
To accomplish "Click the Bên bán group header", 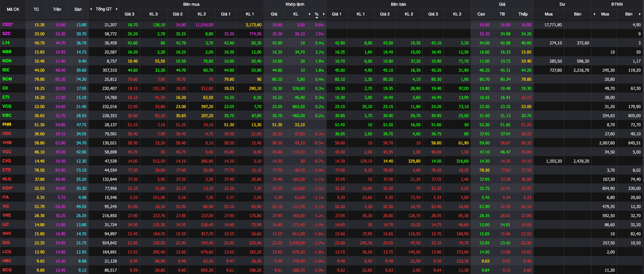I will (398, 4).
